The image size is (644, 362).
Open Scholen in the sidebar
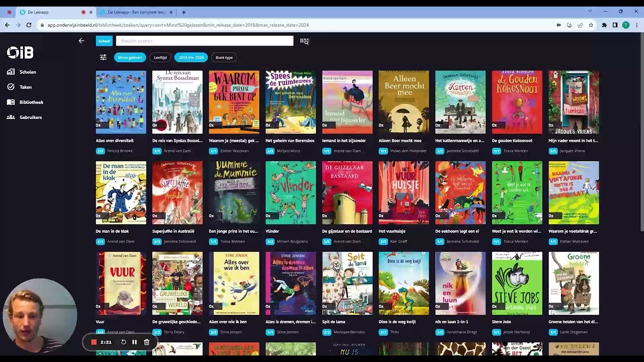(x=21, y=72)
